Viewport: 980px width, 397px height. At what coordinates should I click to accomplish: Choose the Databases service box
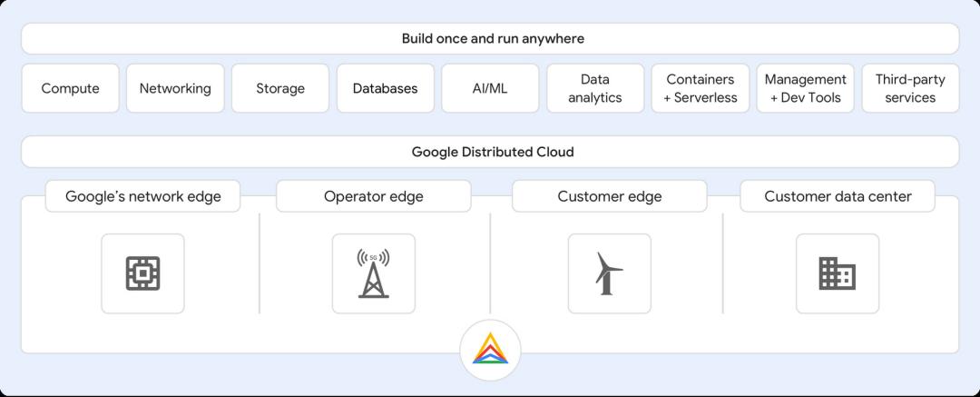click(x=386, y=88)
